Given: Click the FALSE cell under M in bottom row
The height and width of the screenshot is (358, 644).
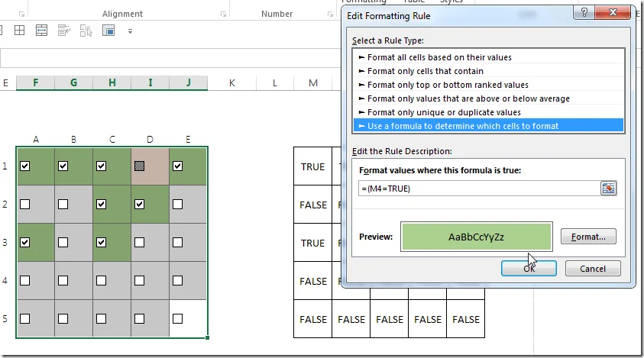Looking at the screenshot, I should 312,319.
